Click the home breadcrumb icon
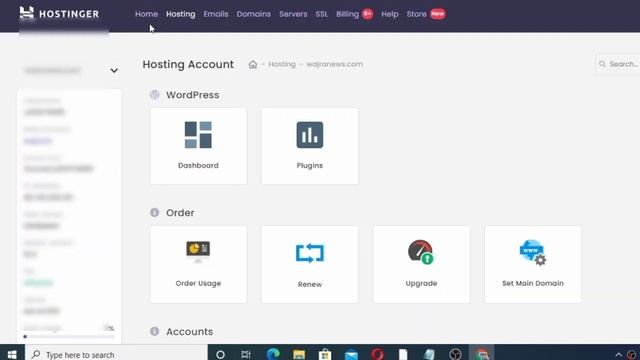 (253, 64)
